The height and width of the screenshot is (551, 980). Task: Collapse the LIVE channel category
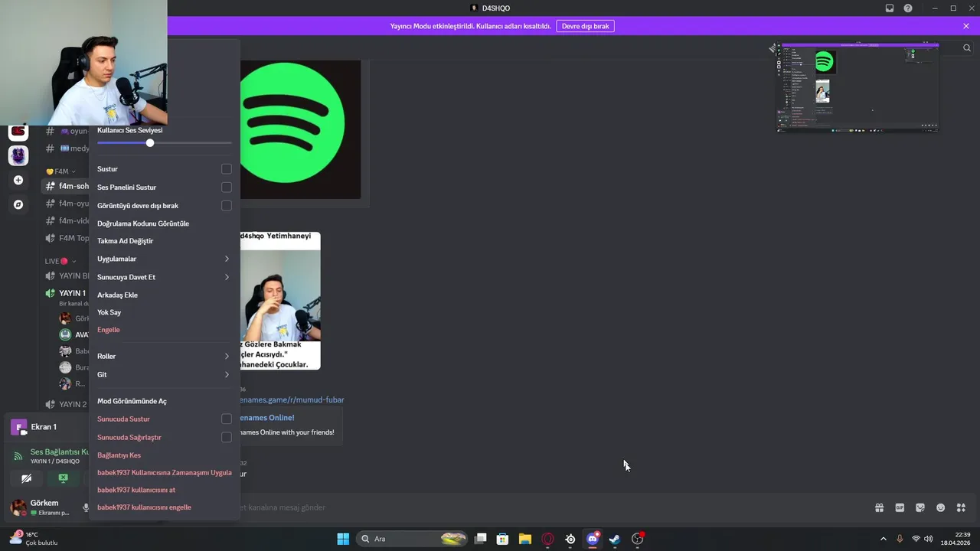click(x=60, y=261)
